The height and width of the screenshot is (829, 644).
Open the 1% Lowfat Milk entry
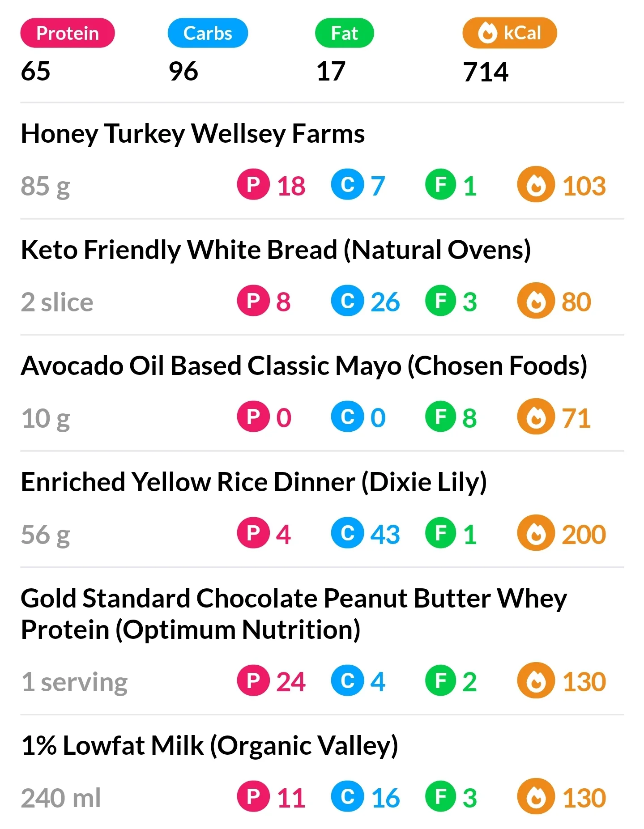[x=209, y=746]
